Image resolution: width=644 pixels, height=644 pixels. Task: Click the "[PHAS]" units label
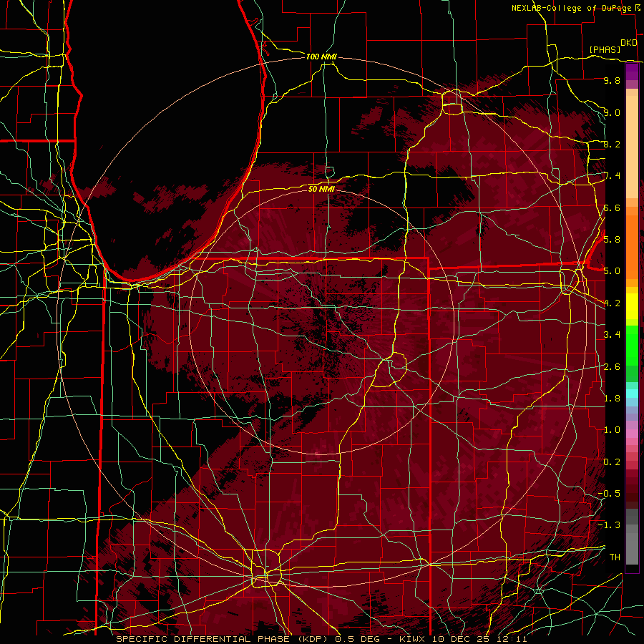point(605,49)
